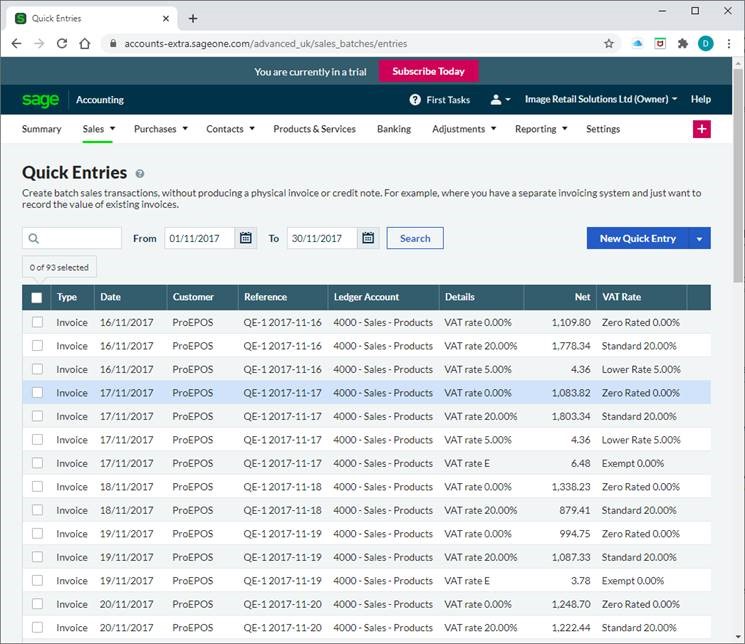This screenshot has height=644, width=745.
Task: Reload the page using browser refresh icon
Action: coord(62,44)
